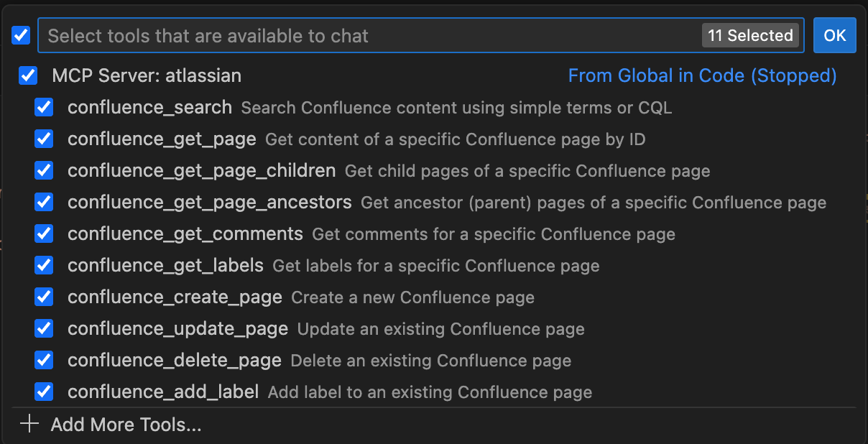Select the confluence_delete_page list item label
This screenshot has height=444, width=868.
175,360
